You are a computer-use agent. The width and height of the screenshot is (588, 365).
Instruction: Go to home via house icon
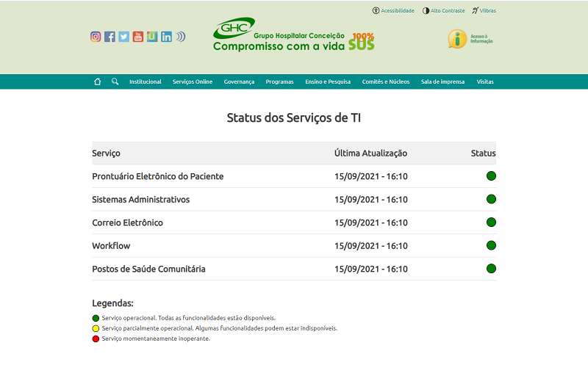(97, 82)
